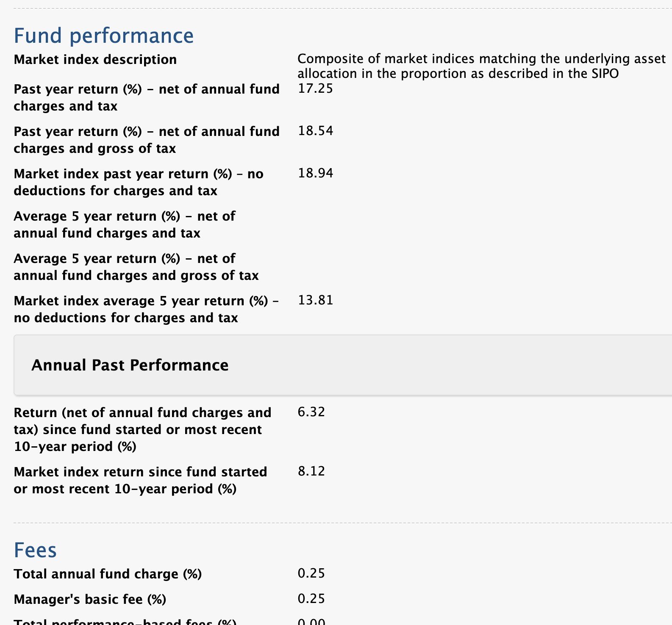Click the 6.32 since fund started return

click(311, 412)
